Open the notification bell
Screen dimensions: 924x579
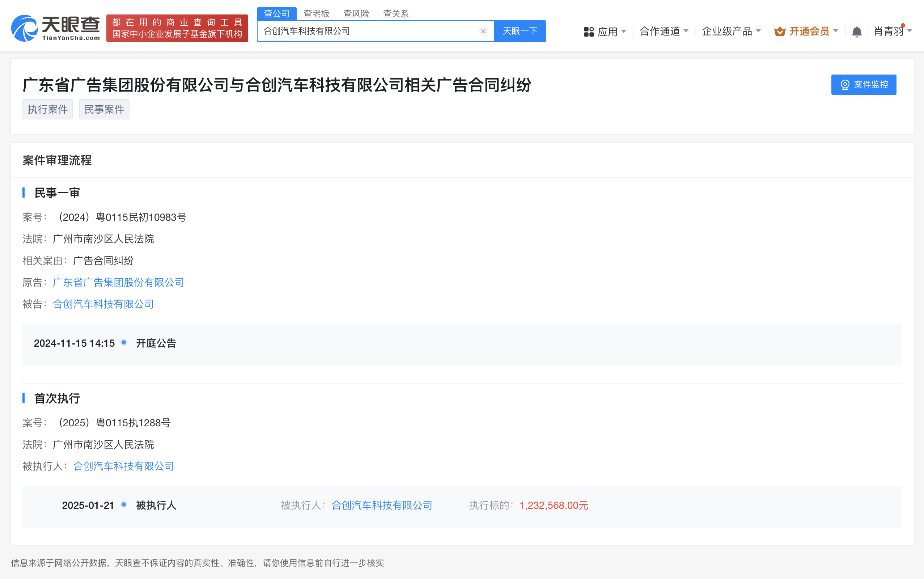(x=857, y=32)
